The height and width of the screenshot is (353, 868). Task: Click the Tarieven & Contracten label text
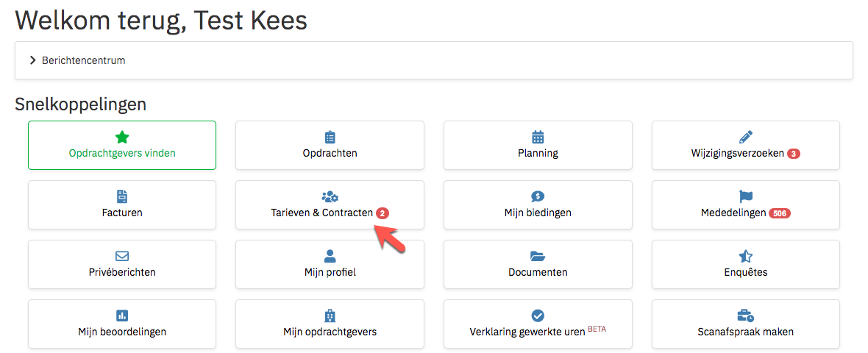click(x=321, y=213)
